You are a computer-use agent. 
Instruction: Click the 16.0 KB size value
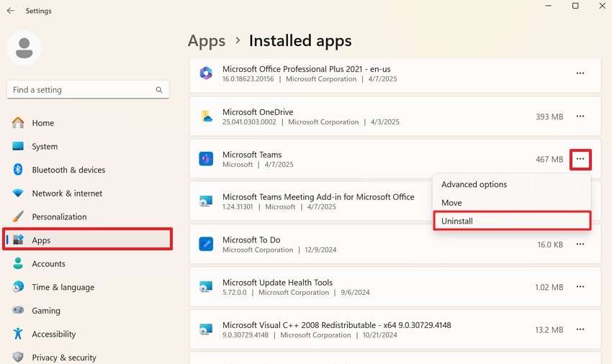[x=550, y=245]
